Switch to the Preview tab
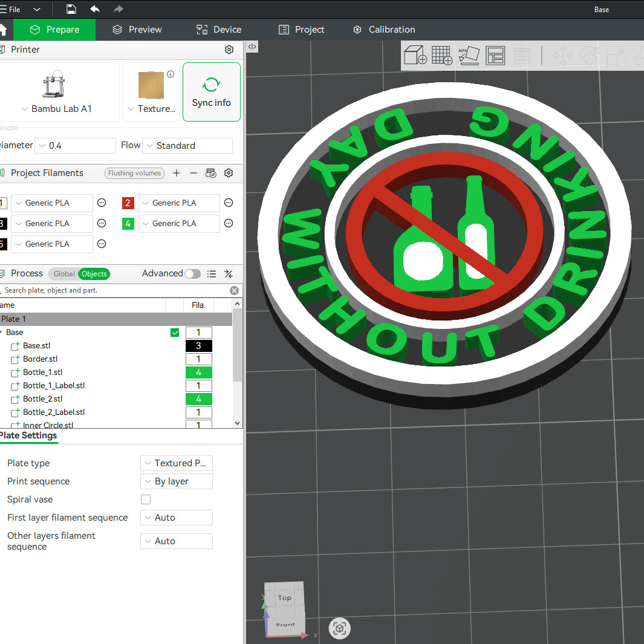Image resolution: width=644 pixels, height=644 pixels. [137, 30]
